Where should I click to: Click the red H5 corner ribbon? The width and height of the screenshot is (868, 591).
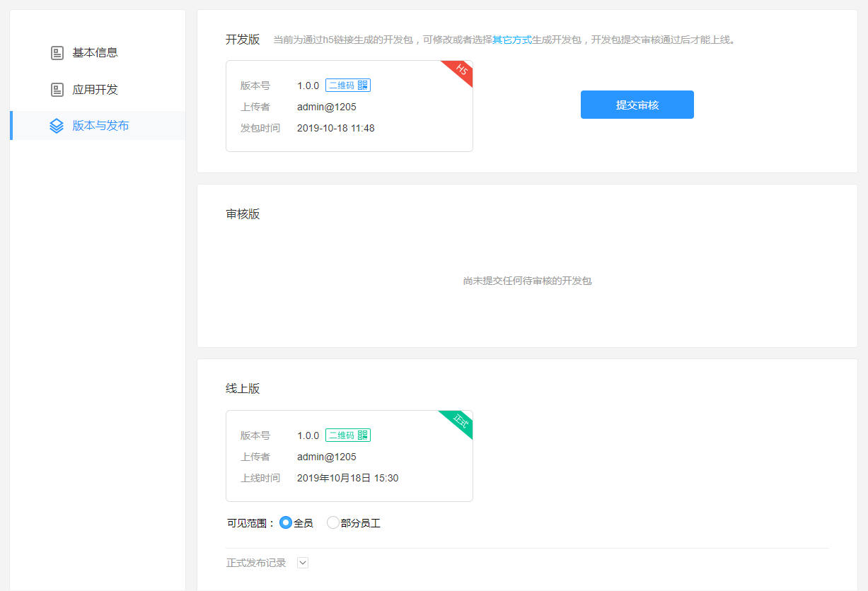(x=461, y=70)
